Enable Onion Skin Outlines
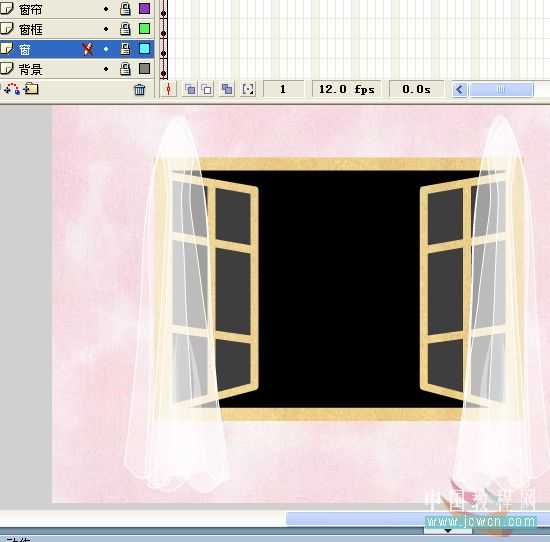The image size is (550, 542). (207, 89)
